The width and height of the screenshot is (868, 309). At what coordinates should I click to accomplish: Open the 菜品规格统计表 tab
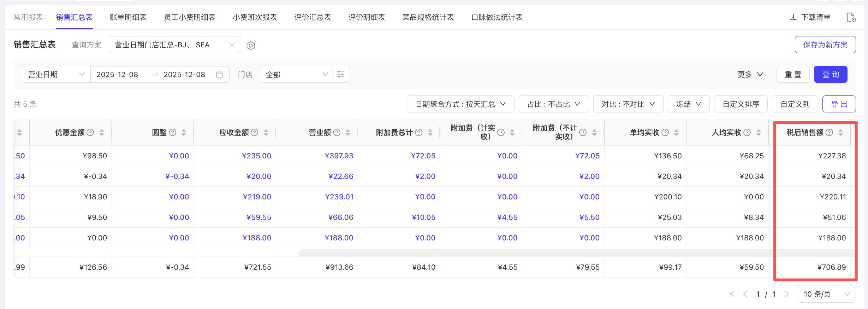click(x=428, y=17)
